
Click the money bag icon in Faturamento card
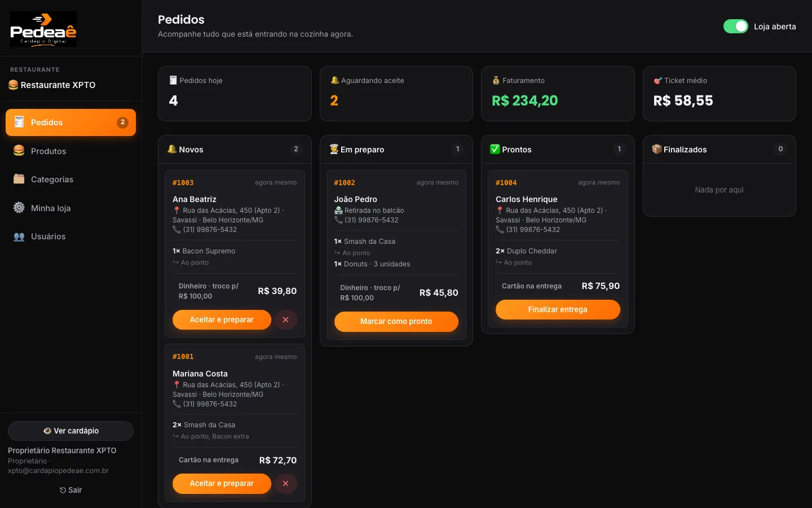pos(496,80)
